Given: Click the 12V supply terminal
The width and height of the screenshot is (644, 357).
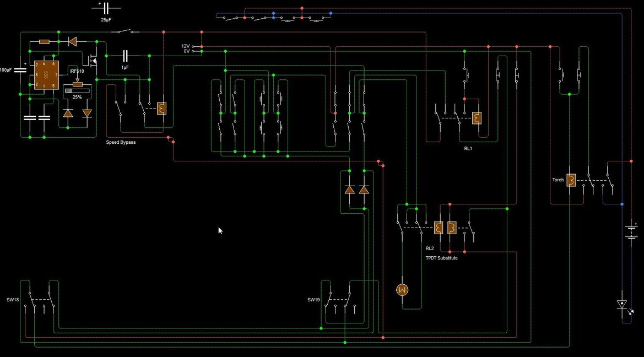Looking at the screenshot, I should tap(193, 46).
